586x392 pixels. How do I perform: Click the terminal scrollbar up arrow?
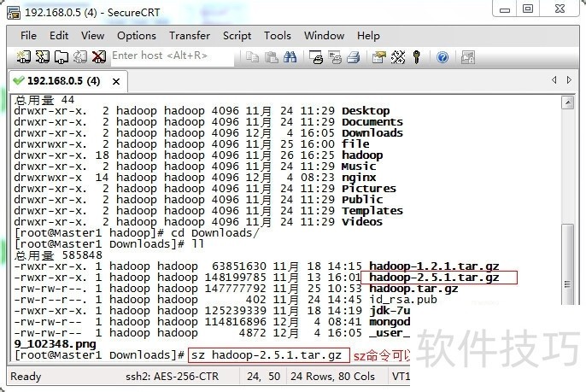568,102
